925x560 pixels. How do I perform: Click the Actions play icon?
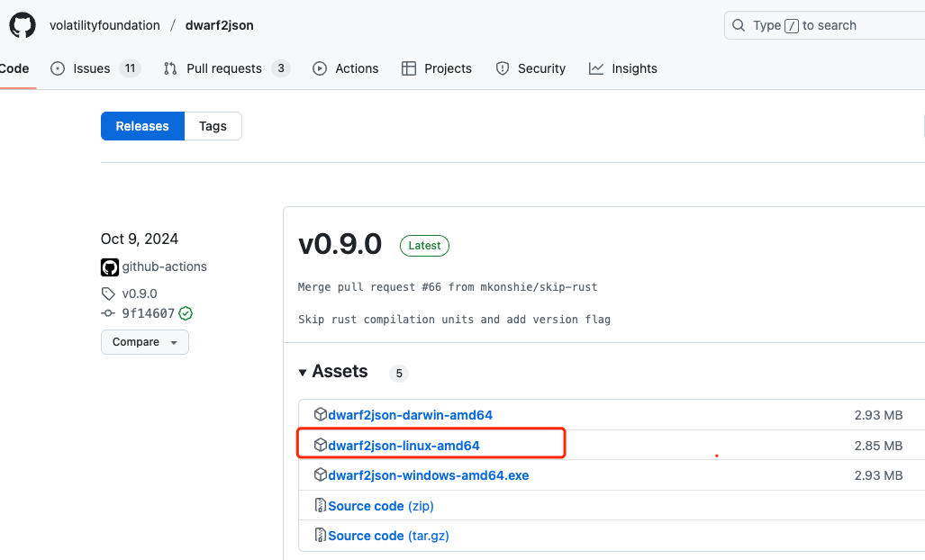tap(319, 68)
